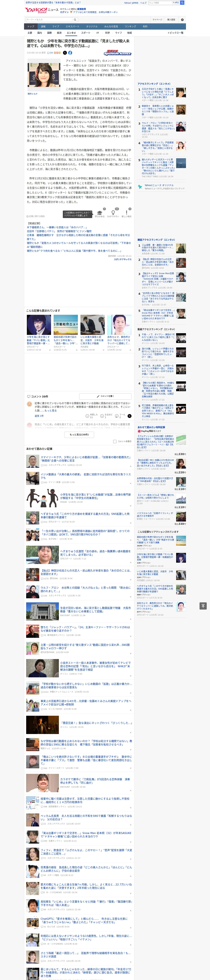Share article on Facebook via icon
Viewport: 210px width, 980px height.
70,53
